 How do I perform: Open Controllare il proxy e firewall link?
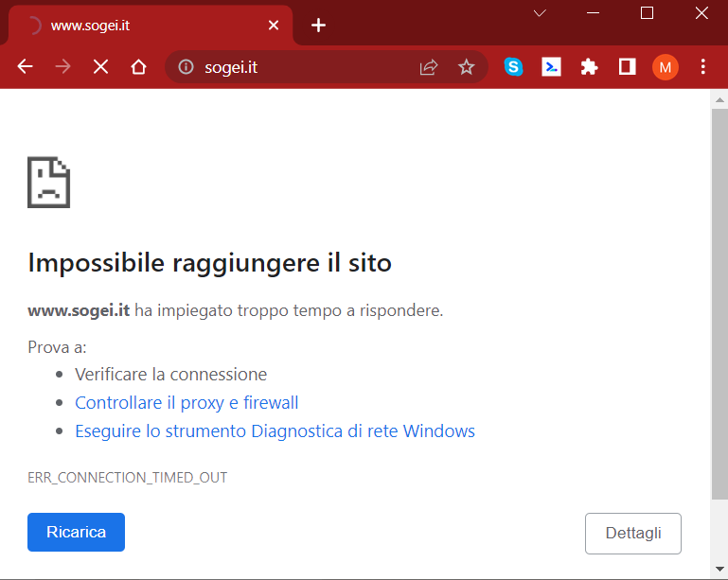tap(186, 403)
